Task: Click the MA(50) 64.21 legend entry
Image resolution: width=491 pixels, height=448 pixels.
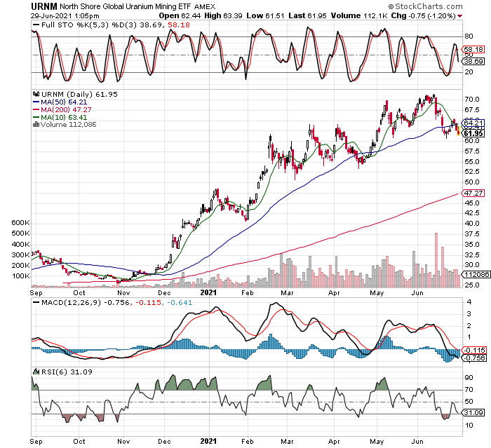Action: coord(60,102)
